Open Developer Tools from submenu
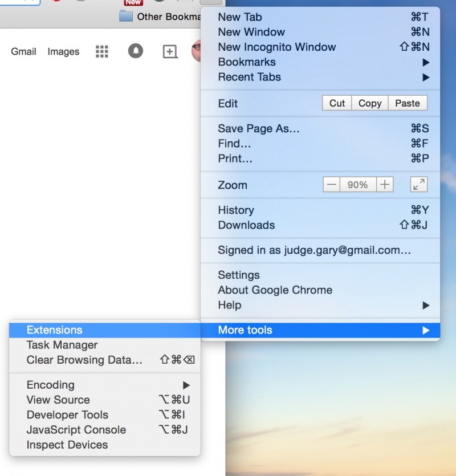Viewport: 456px width, 476px height. tap(105, 415)
